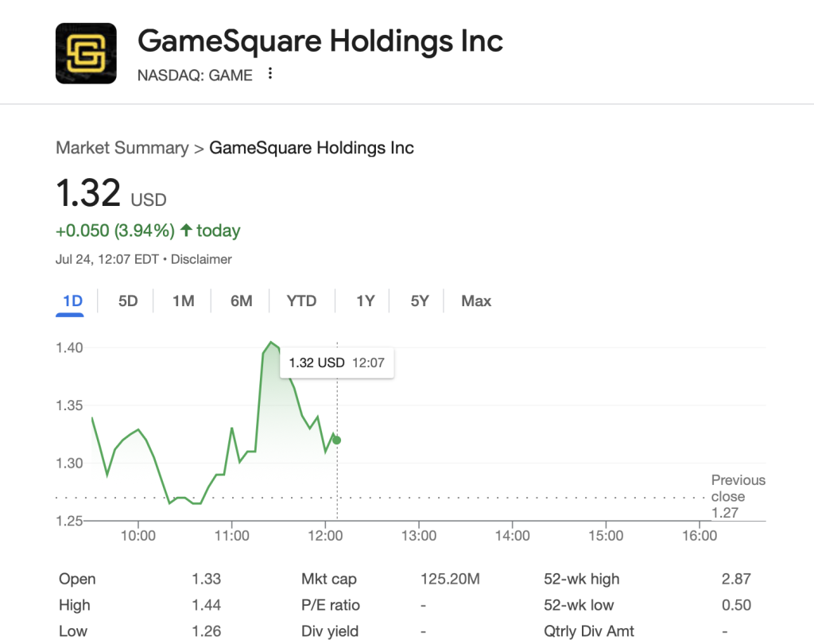The width and height of the screenshot is (814, 644).
Task: Open the 5Y chart tab
Action: click(x=420, y=301)
